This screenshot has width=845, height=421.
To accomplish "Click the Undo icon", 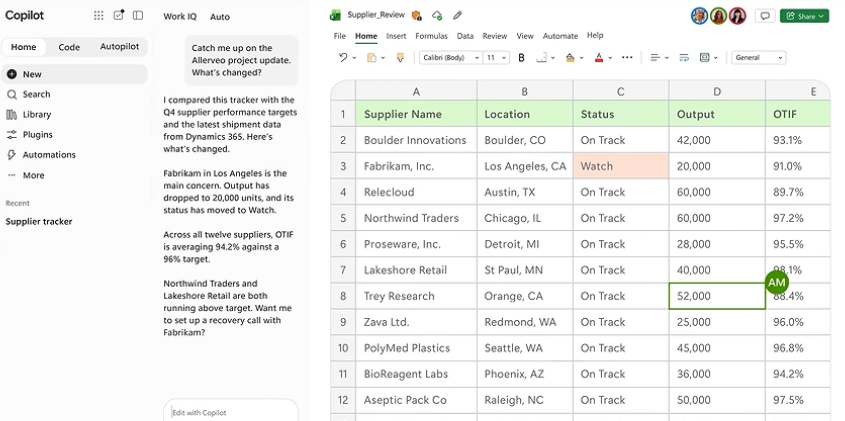I will point(343,58).
